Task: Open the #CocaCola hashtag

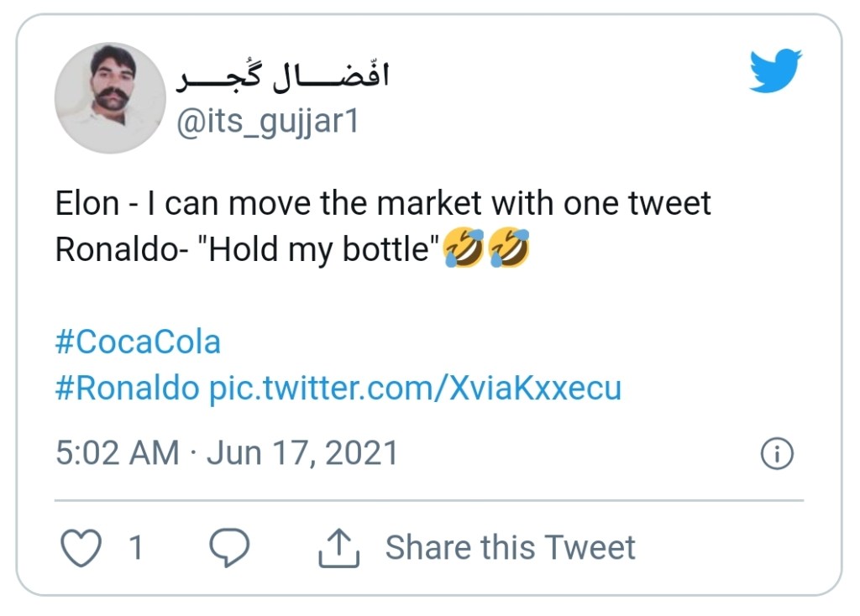Action: [x=138, y=342]
